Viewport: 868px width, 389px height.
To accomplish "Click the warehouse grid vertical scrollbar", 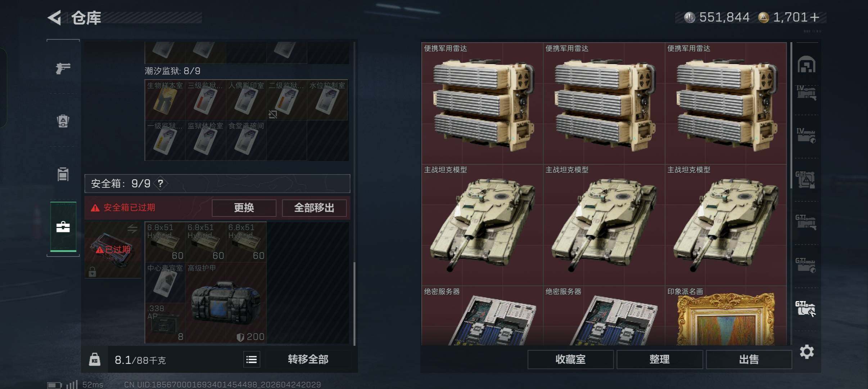I will click(791, 115).
